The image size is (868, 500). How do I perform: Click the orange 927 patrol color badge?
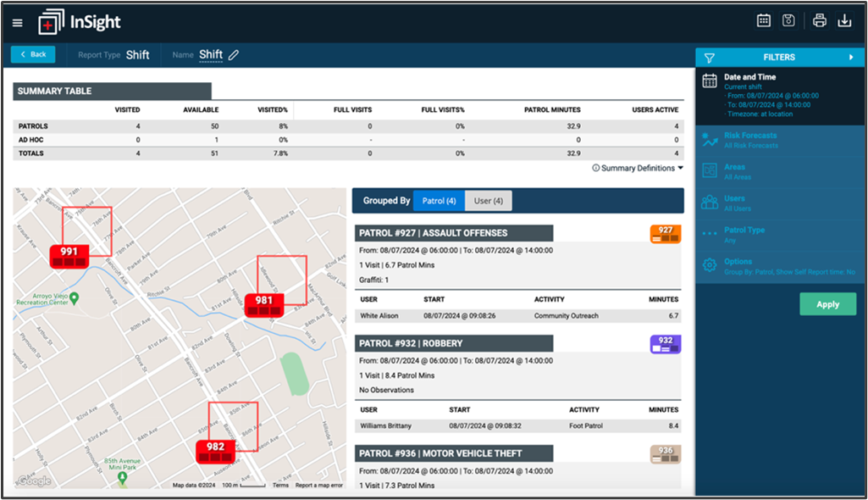click(664, 232)
